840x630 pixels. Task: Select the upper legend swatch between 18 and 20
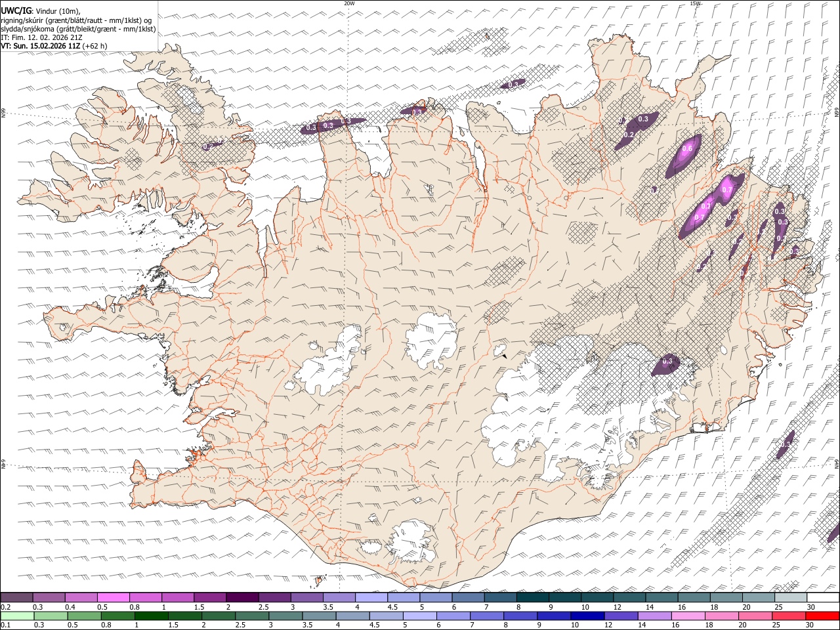pos(726,598)
